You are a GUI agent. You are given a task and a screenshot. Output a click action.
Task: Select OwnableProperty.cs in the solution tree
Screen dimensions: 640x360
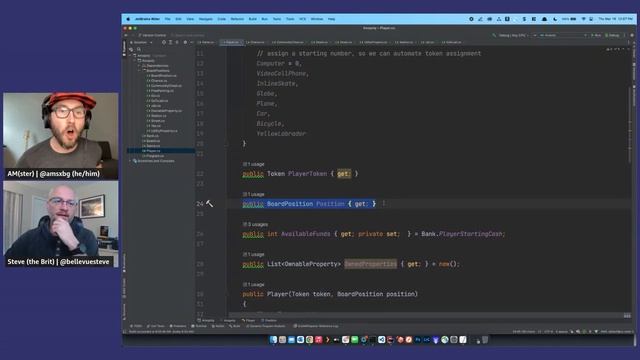pos(164,111)
